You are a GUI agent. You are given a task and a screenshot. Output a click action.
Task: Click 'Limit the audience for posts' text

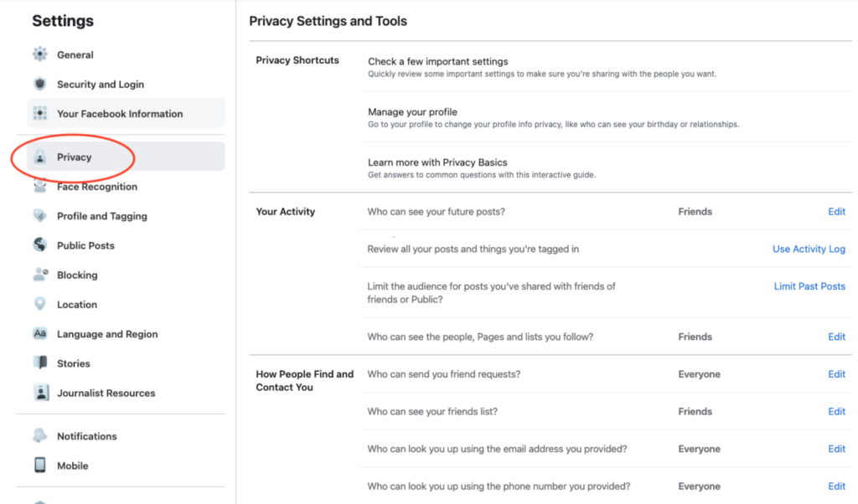click(491, 292)
